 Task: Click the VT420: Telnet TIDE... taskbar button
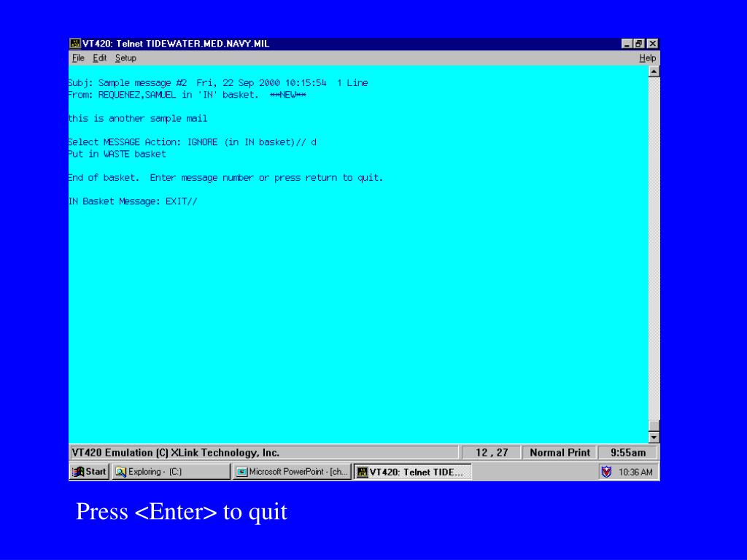point(413,472)
